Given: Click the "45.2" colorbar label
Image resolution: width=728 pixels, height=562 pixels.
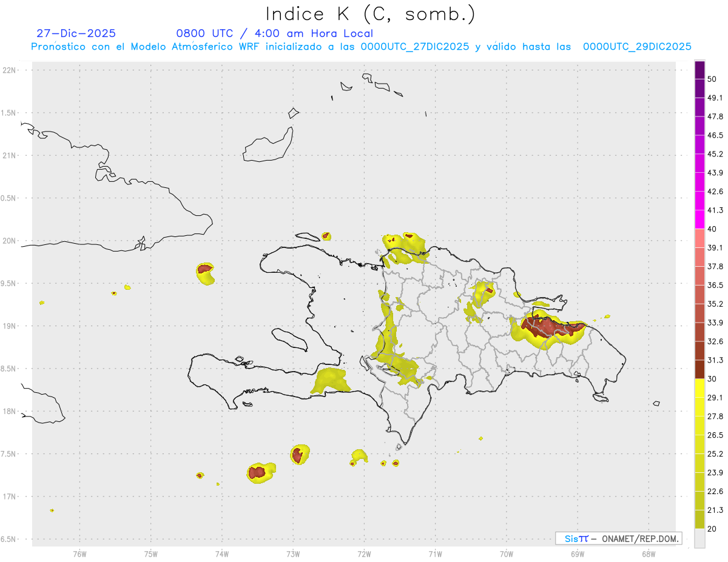Looking at the screenshot, I should click(715, 154).
